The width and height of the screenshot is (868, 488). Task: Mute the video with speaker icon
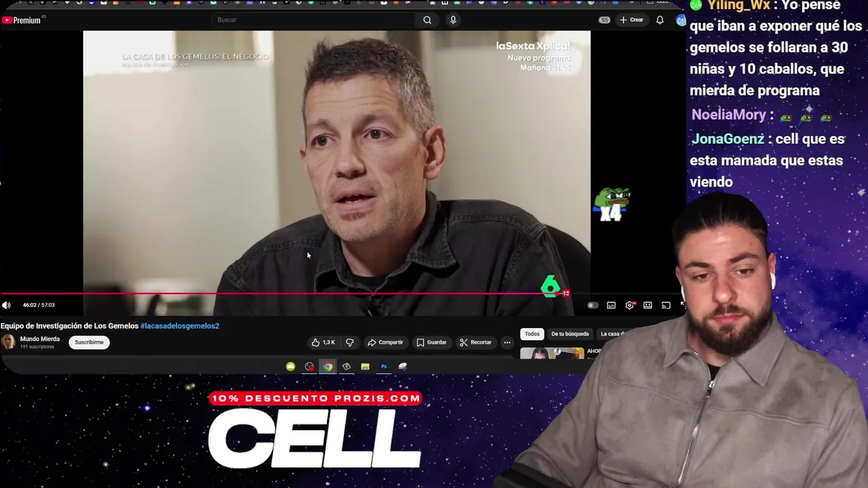(x=7, y=305)
